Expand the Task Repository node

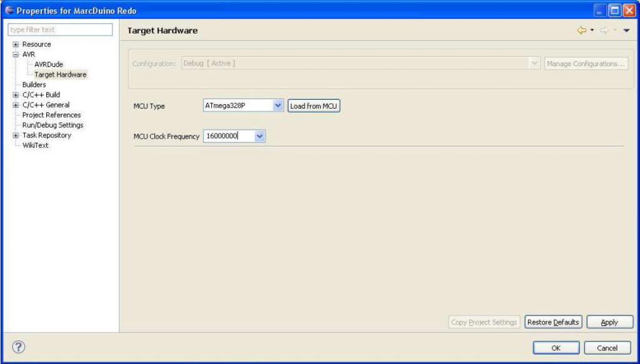click(16, 135)
